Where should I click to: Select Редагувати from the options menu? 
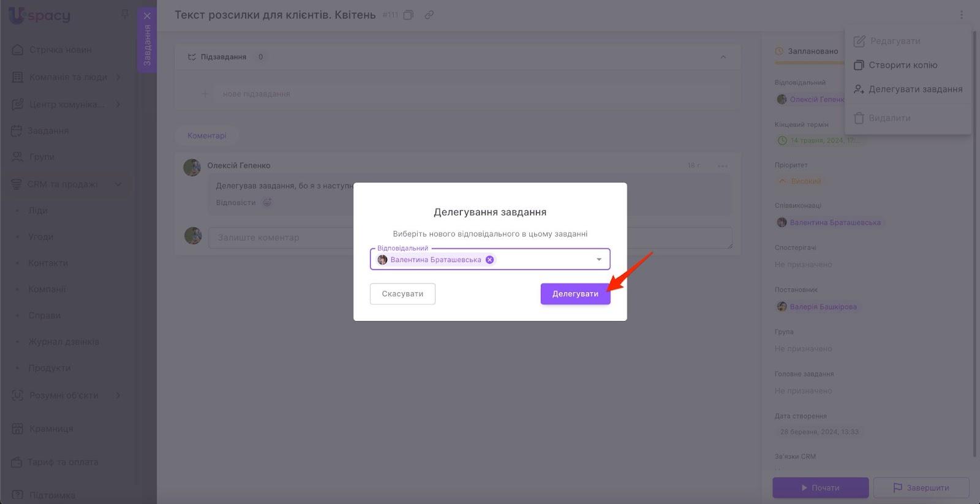coord(888,41)
